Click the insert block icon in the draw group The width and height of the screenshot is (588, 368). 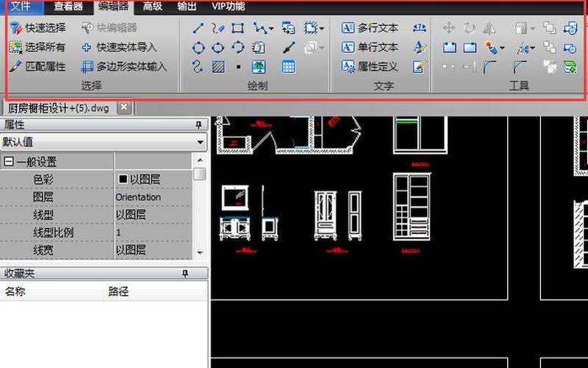pyautogui.click(x=288, y=28)
